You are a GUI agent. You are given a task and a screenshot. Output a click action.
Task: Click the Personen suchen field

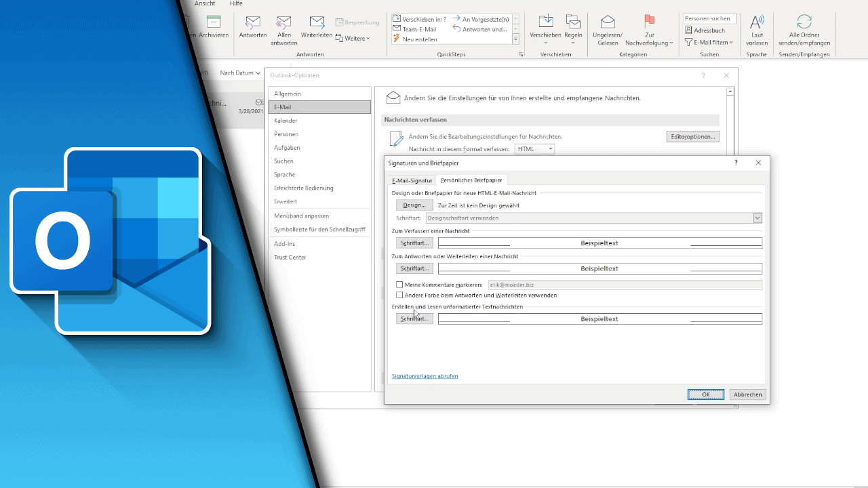[709, 19]
